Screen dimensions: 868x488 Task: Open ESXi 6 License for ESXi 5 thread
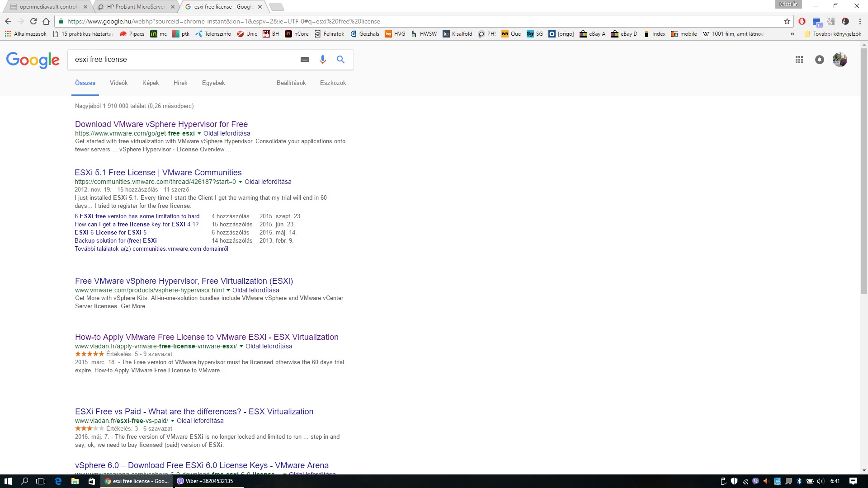click(x=111, y=233)
